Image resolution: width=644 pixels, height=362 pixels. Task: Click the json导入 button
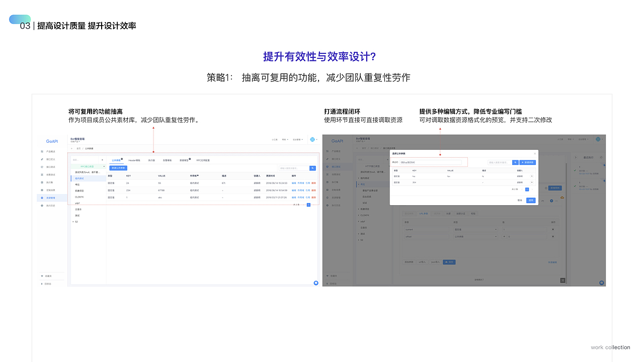pos(435,262)
